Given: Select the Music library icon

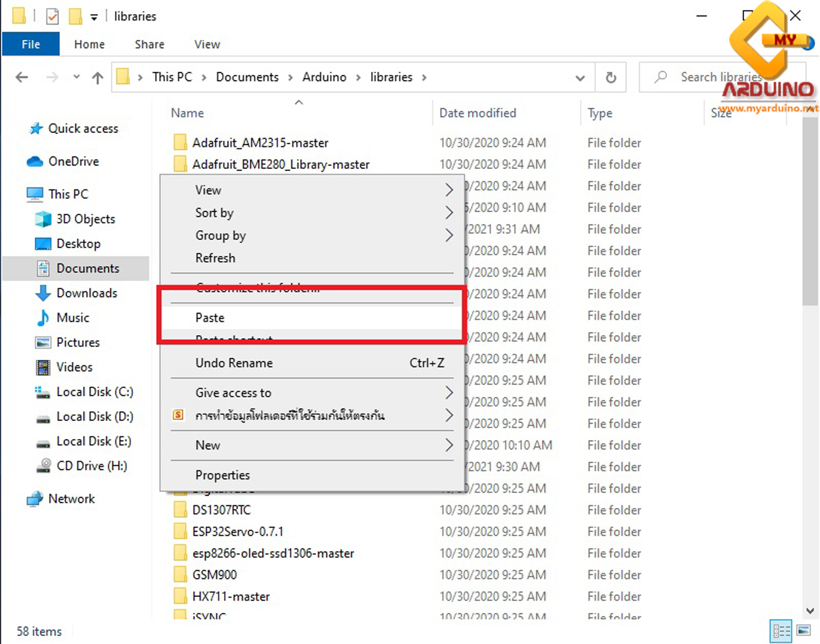Looking at the screenshot, I should pyautogui.click(x=43, y=318).
